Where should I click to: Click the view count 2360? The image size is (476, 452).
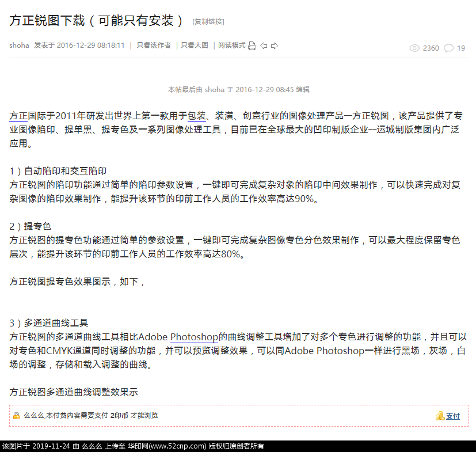click(x=431, y=48)
